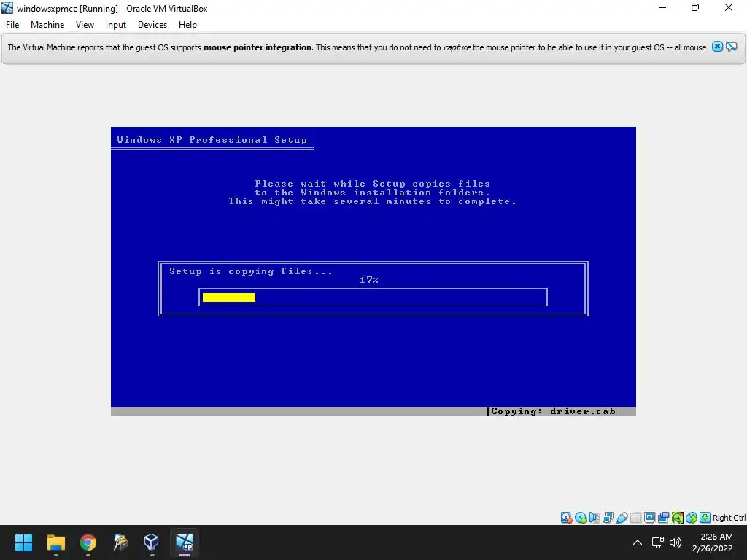The image size is (747, 560).
Task: Dismiss the mouse pointer integration notification
Action: tap(718, 47)
